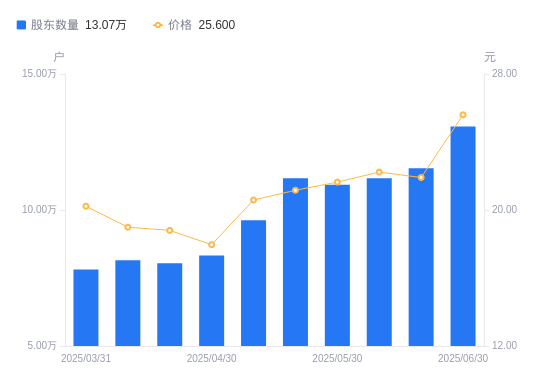550x381 pixels.
Task: Click the second orange price marker
Action: (128, 227)
